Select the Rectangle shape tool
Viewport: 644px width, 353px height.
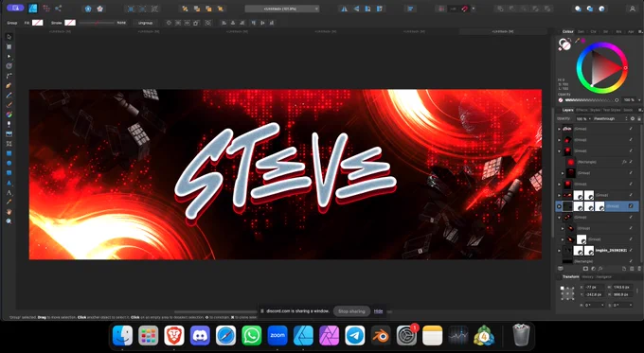9,153
